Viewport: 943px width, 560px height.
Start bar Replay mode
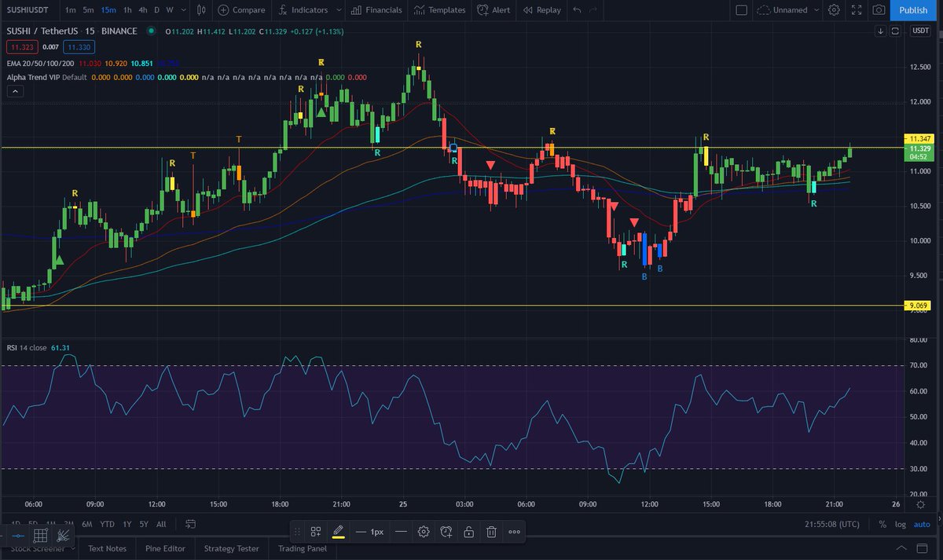[541, 10]
